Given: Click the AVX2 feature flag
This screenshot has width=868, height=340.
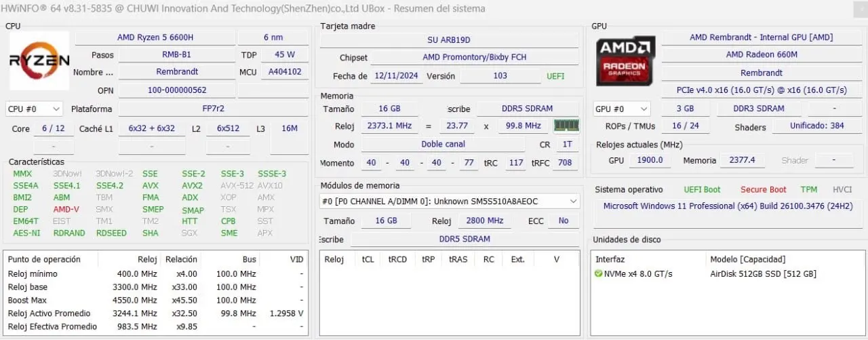Looking at the screenshot, I should point(192,185).
